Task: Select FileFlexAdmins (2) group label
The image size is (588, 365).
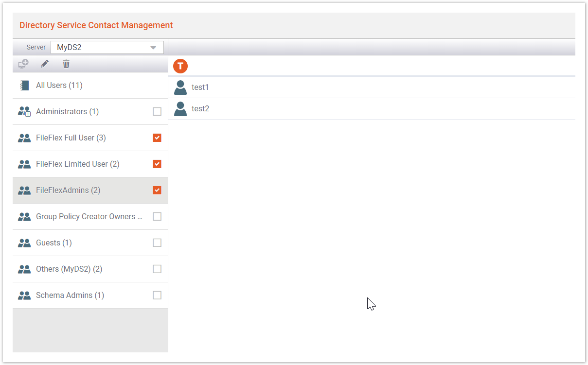Action: click(x=68, y=191)
